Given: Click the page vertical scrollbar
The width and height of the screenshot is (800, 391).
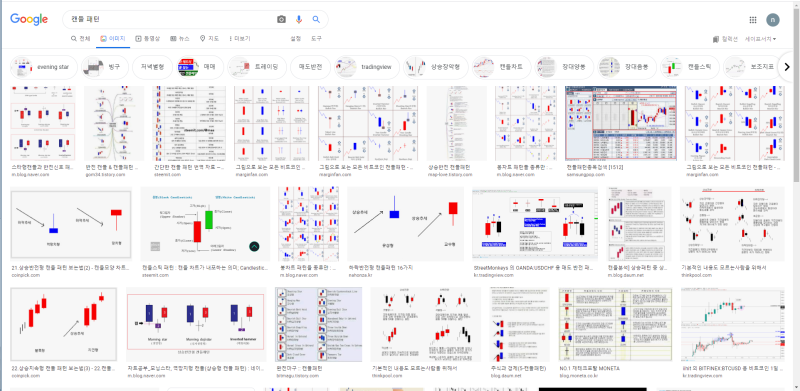Looking at the screenshot, I should click(x=796, y=196).
